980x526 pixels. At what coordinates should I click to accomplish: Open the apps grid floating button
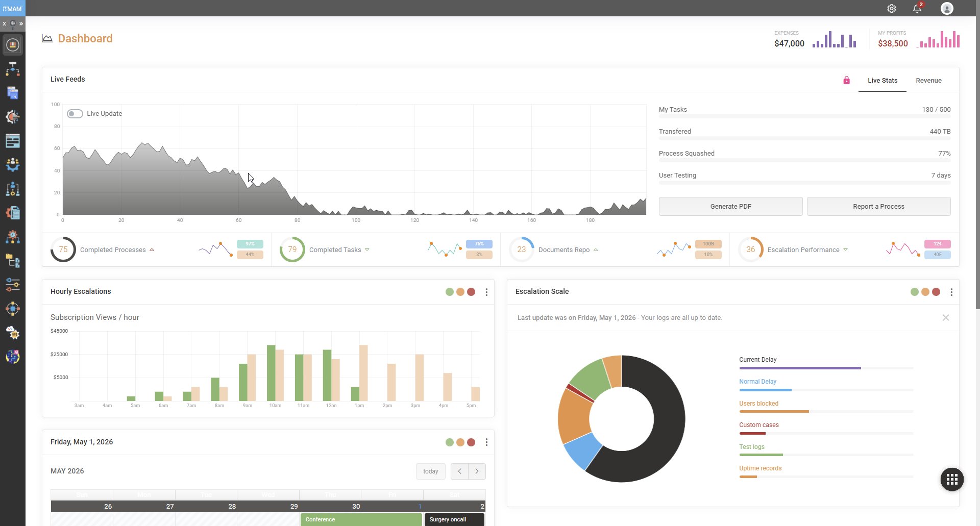952,479
